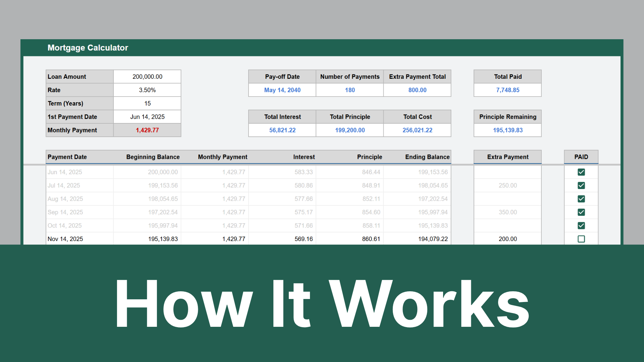Select the 1st Payment Date value cell

coord(147,117)
